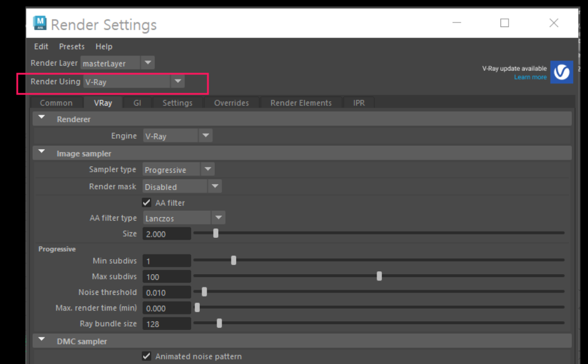This screenshot has height=364, width=588.
Task: Close the Render Settings window
Action: click(554, 23)
